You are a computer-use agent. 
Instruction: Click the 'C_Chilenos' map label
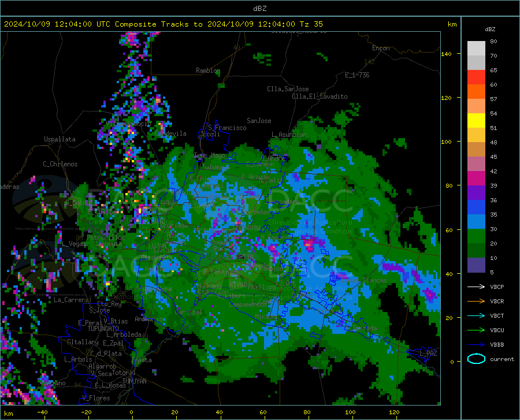click(x=60, y=164)
